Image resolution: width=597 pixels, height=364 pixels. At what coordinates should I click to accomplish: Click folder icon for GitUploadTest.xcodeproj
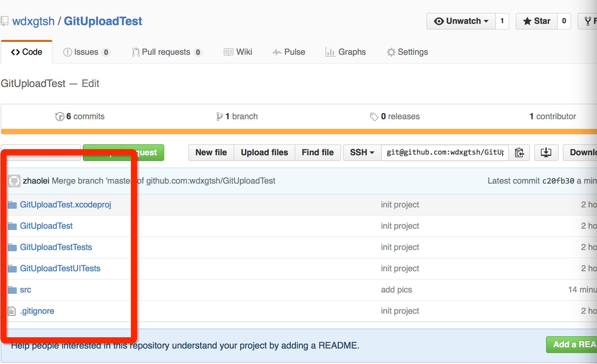tap(12, 205)
